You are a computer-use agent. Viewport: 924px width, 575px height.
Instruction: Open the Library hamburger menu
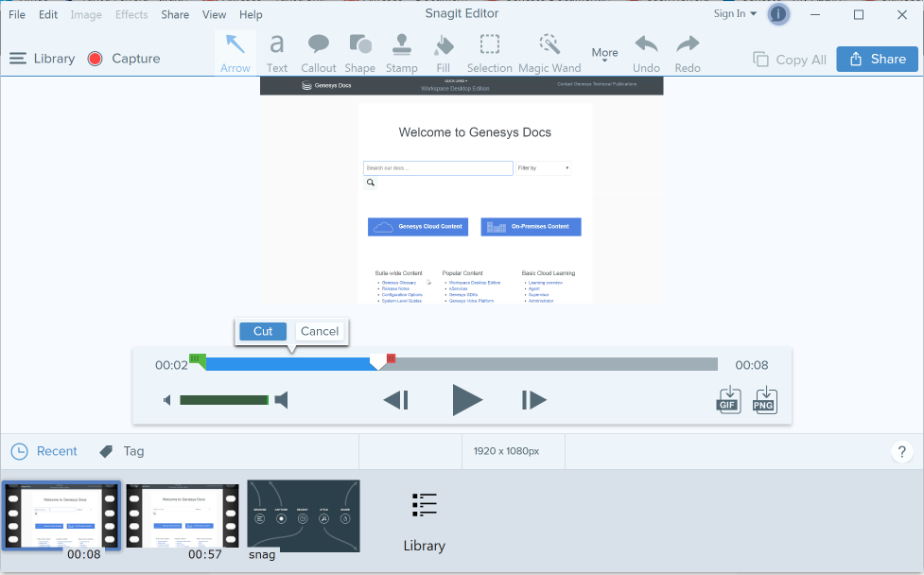(42, 59)
